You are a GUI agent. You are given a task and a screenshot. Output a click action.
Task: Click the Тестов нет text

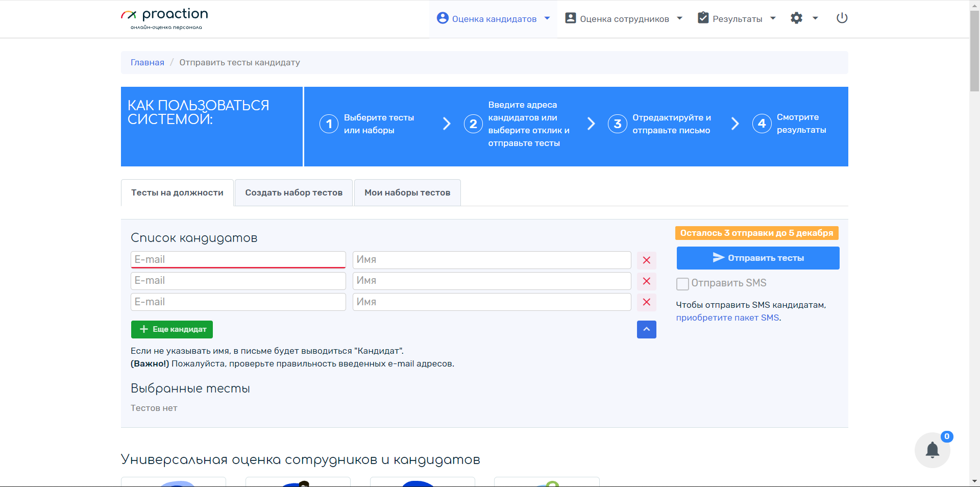[154, 408]
